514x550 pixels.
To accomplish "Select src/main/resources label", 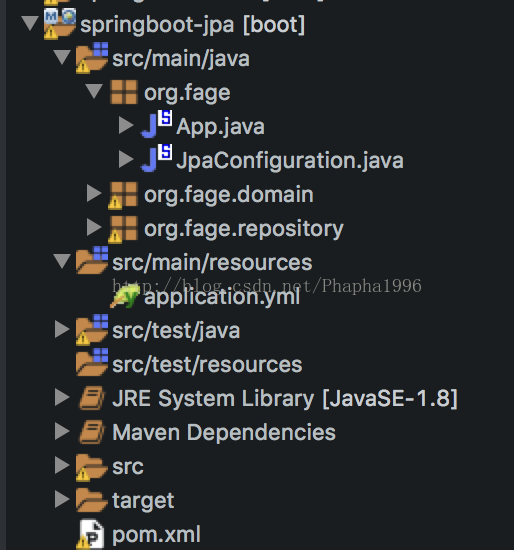I will point(212,263).
